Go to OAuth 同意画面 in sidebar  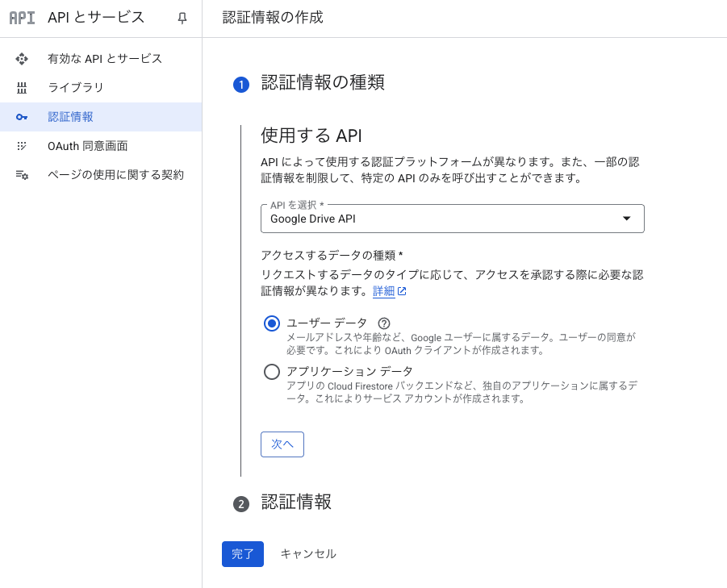pos(87,146)
